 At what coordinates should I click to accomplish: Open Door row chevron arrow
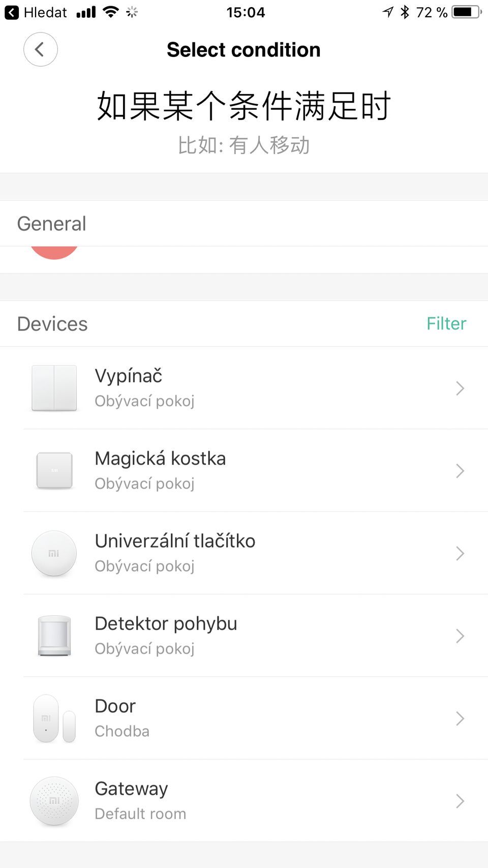(x=460, y=719)
